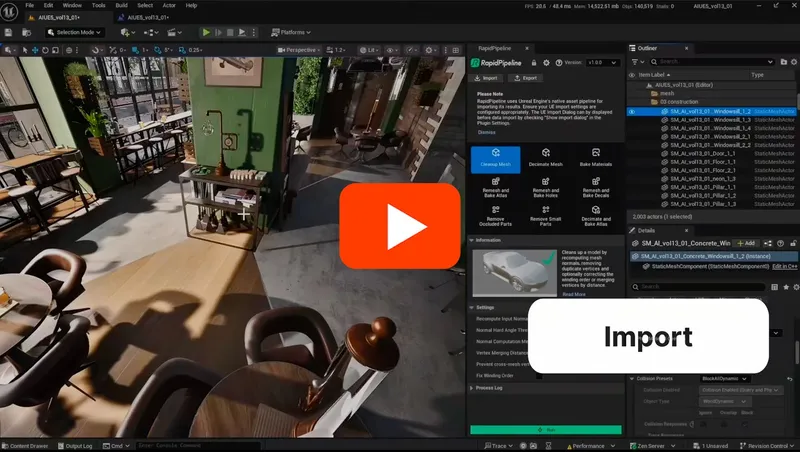Open the Outliner settings gear
Screen dimensions: 800x452
794,62
